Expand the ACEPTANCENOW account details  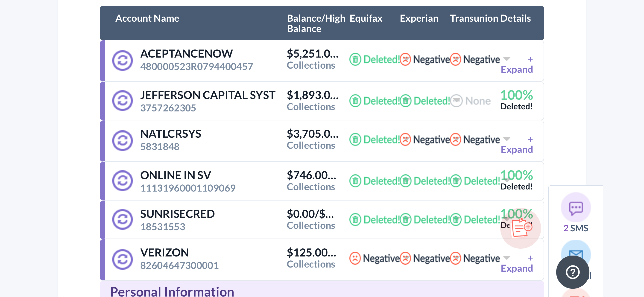517,69
